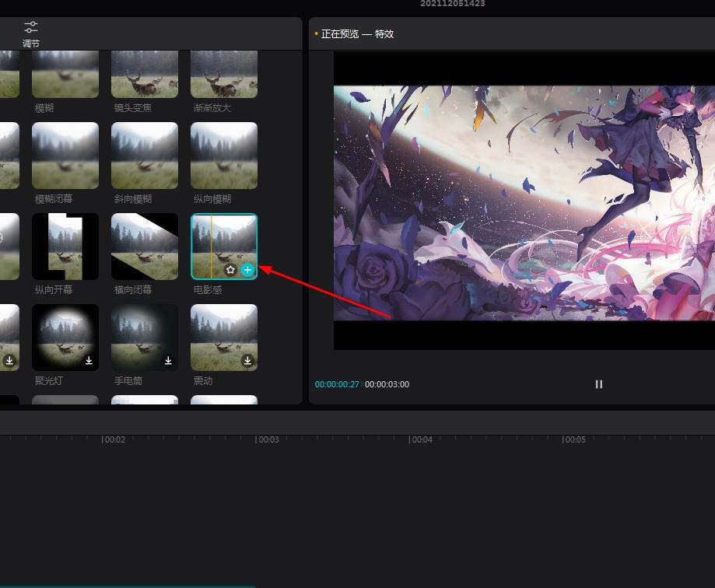Preview the 镜头变焦 effect thumbnail
Viewport: 715px width, 588px height.
(x=145, y=75)
